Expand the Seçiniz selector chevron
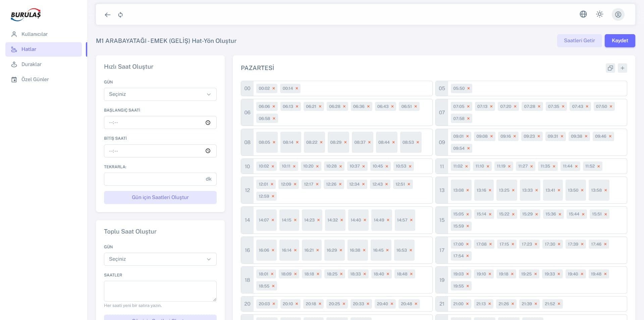Viewport: 644px width, 320px height. (x=208, y=94)
